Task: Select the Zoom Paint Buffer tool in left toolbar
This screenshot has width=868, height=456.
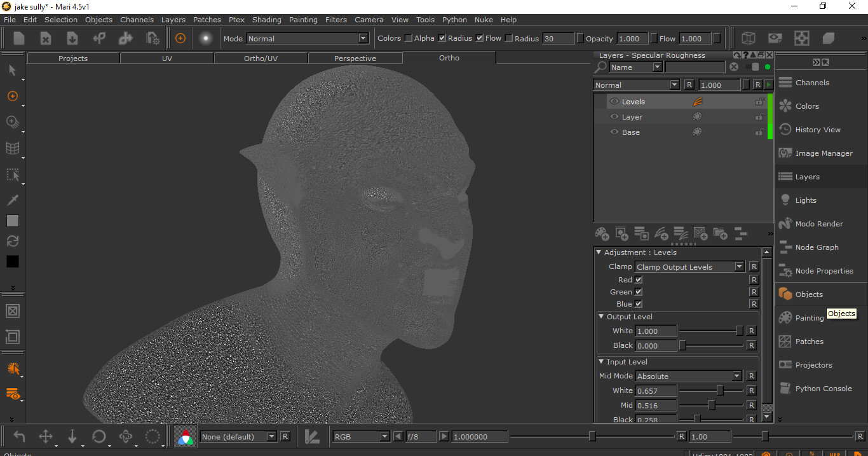Action: tap(12, 121)
